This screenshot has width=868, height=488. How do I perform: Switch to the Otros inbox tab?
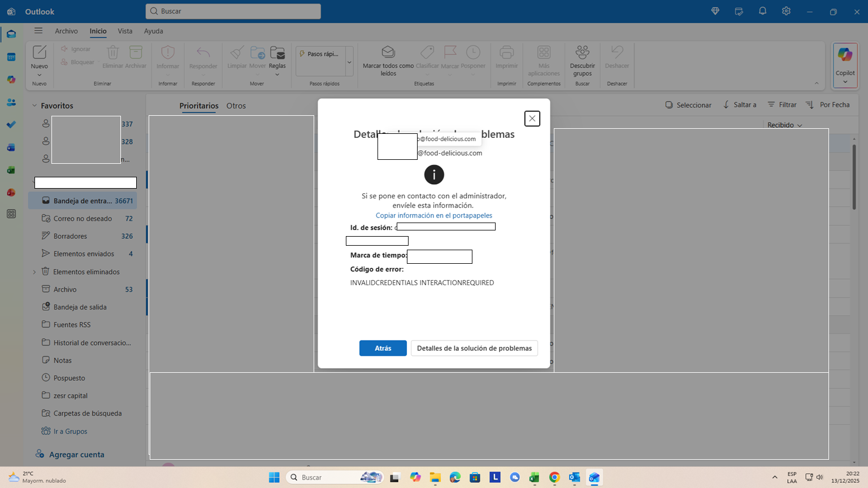coord(236,106)
